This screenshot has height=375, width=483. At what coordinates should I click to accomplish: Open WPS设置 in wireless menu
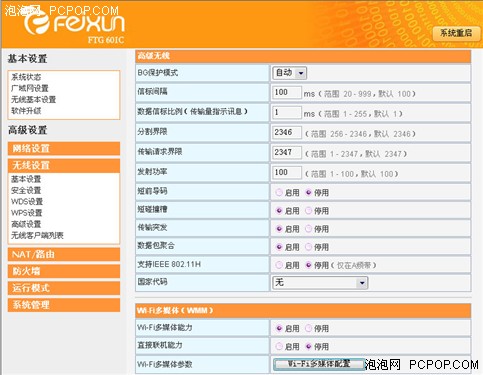point(27,213)
